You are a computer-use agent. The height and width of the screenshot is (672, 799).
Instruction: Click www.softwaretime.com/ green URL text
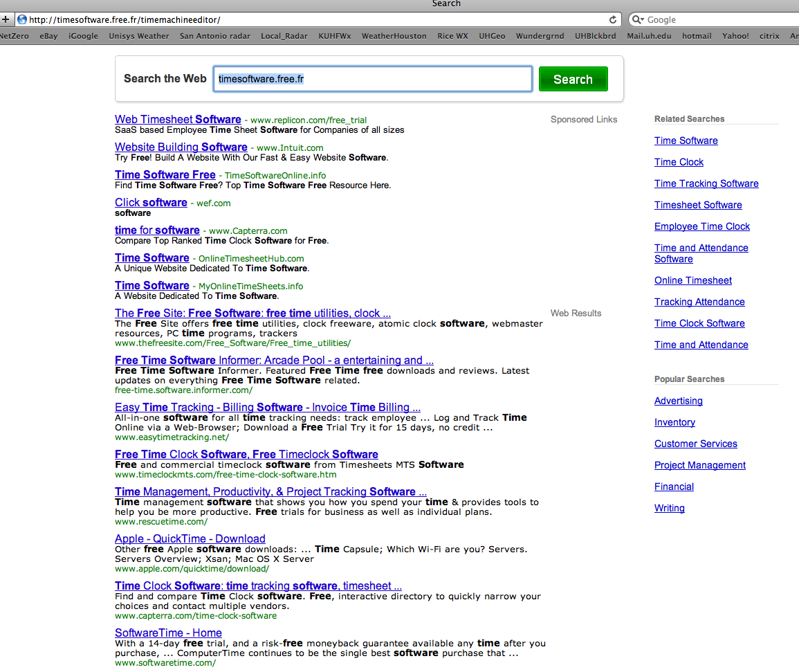(165, 663)
